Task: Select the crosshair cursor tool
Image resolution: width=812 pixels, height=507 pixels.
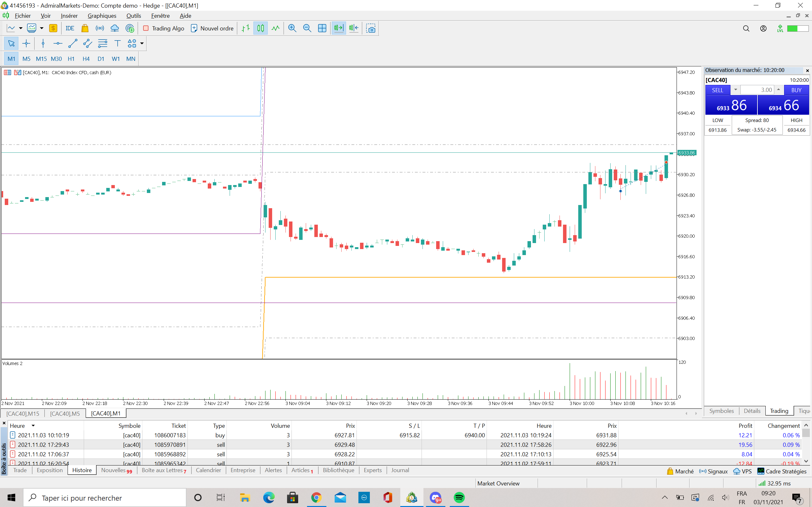Action: point(26,44)
